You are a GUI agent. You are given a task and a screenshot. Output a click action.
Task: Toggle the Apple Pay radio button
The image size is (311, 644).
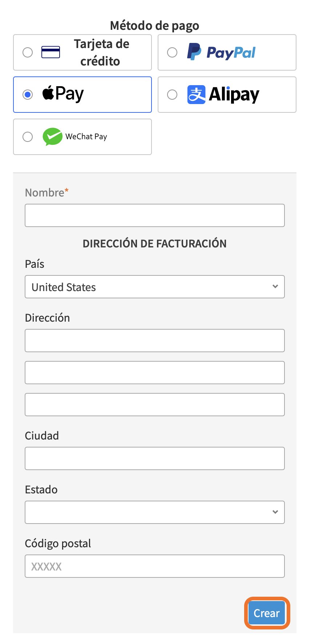coord(28,95)
